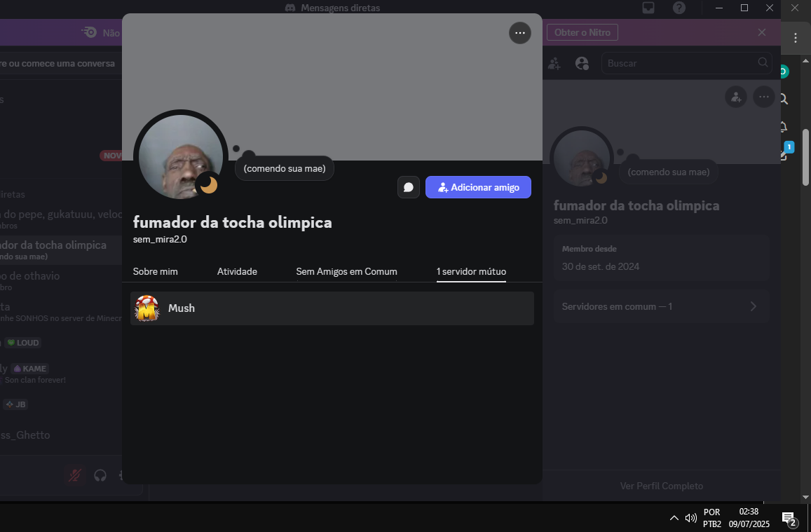Image resolution: width=811 pixels, height=532 pixels.
Task: Toggle microphone mute in user panel
Action: (75, 475)
